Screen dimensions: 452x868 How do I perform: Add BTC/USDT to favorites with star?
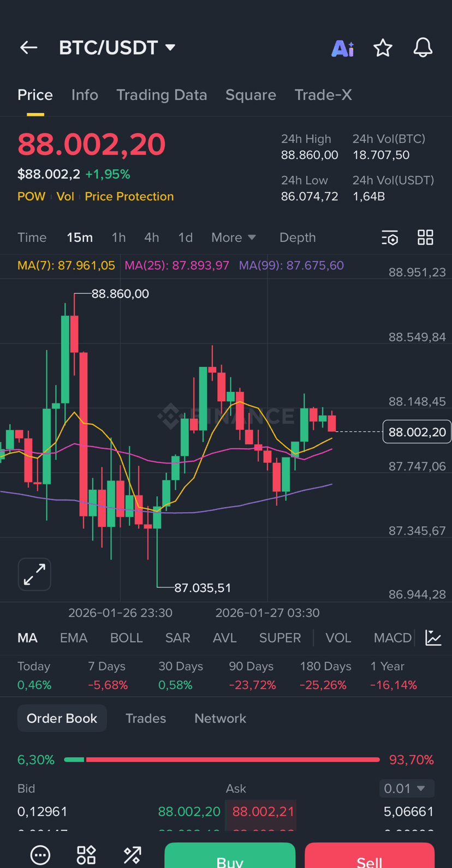(383, 48)
